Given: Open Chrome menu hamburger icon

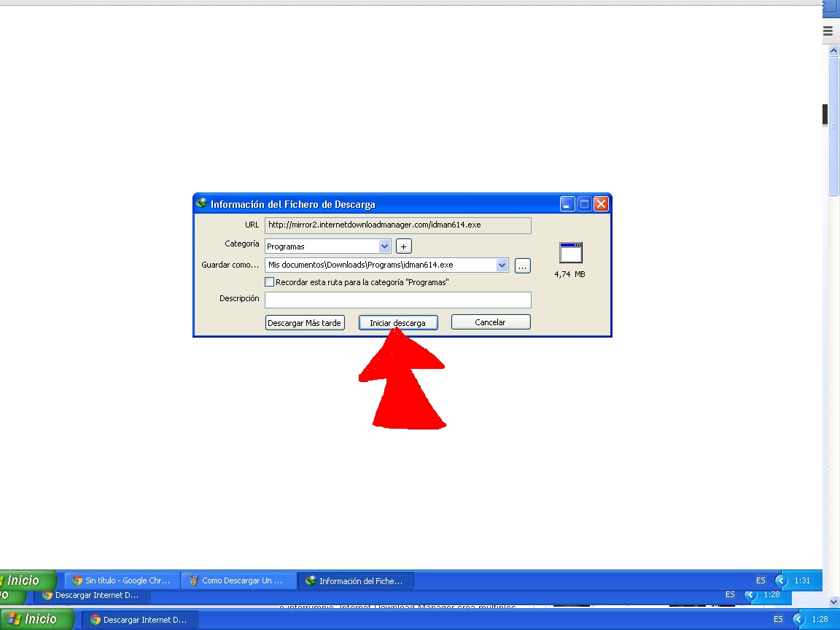Looking at the screenshot, I should [828, 31].
